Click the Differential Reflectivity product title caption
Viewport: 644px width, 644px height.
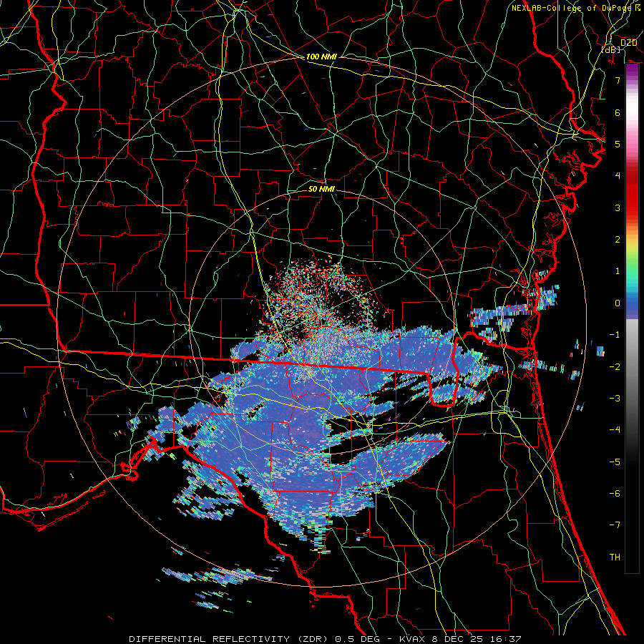pyautogui.click(x=325, y=639)
